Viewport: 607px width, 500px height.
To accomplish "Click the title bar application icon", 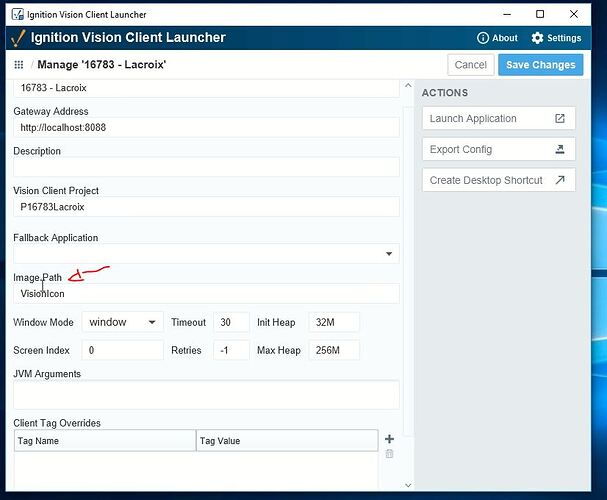I will [18, 14].
